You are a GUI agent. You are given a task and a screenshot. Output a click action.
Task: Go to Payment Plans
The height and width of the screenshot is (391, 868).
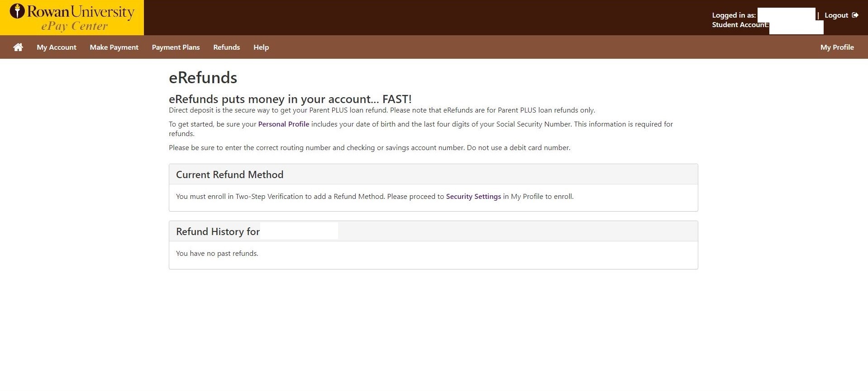(x=176, y=47)
